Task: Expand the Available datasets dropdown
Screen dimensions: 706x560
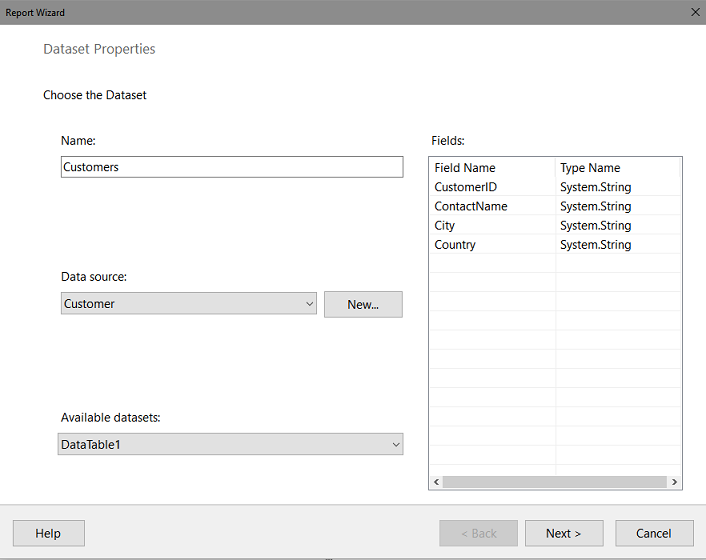Action: 230,444
